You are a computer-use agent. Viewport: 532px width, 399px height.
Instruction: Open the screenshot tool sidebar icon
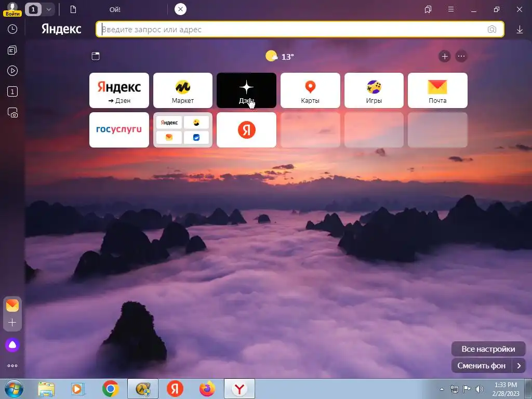pos(12,112)
